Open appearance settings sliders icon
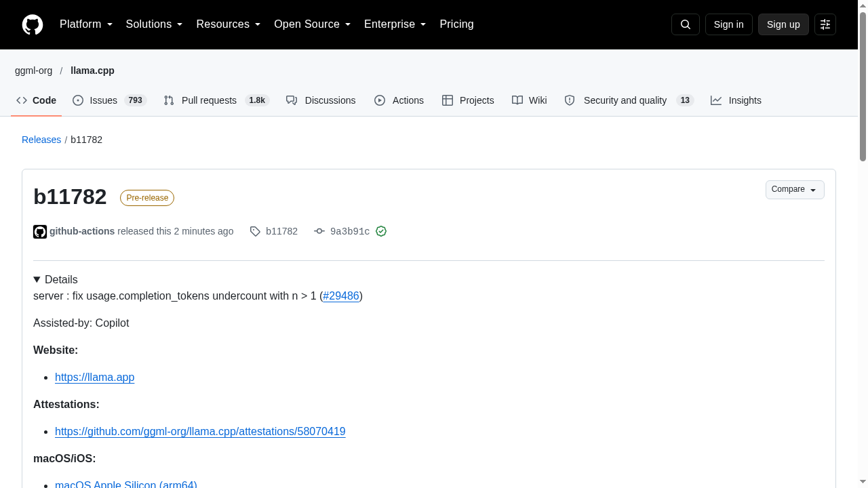Screen dimensions: 868x488 [x=825, y=24]
